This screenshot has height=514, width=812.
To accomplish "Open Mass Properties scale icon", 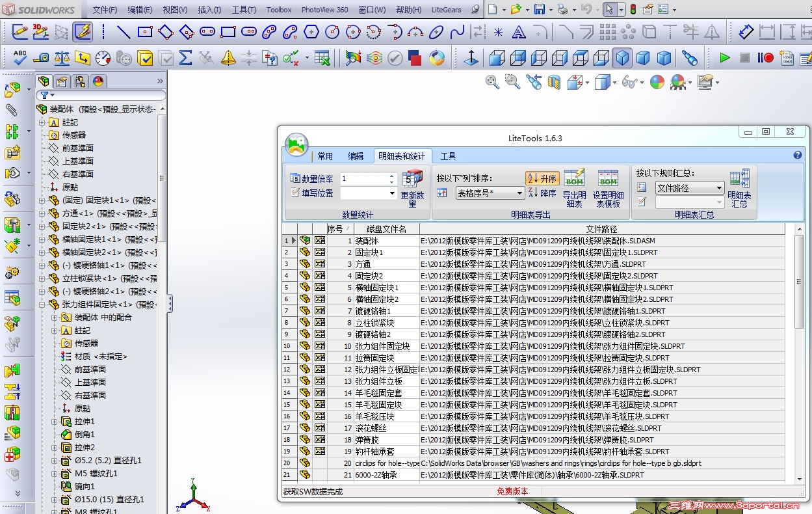I will (62, 58).
